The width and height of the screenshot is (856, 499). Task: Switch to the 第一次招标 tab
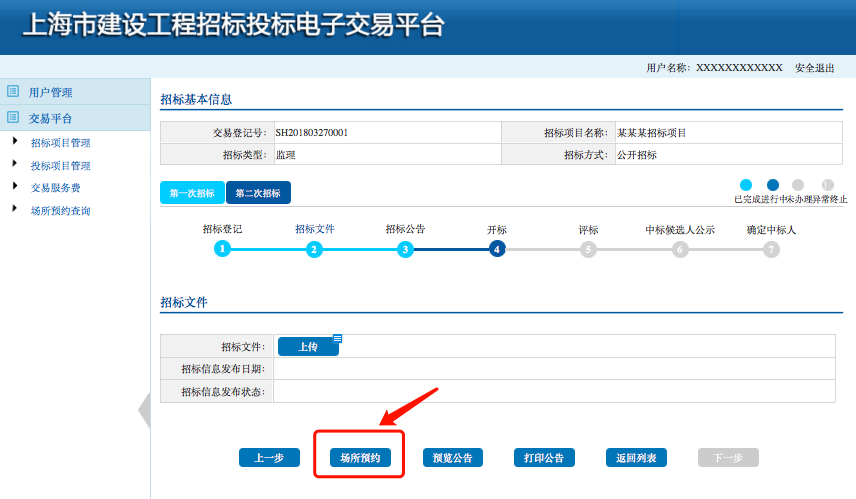click(x=192, y=193)
